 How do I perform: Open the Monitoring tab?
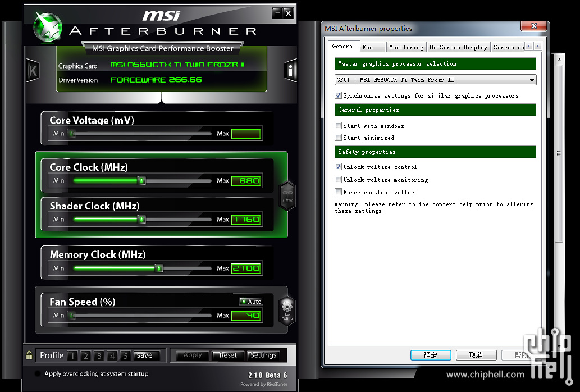point(406,47)
